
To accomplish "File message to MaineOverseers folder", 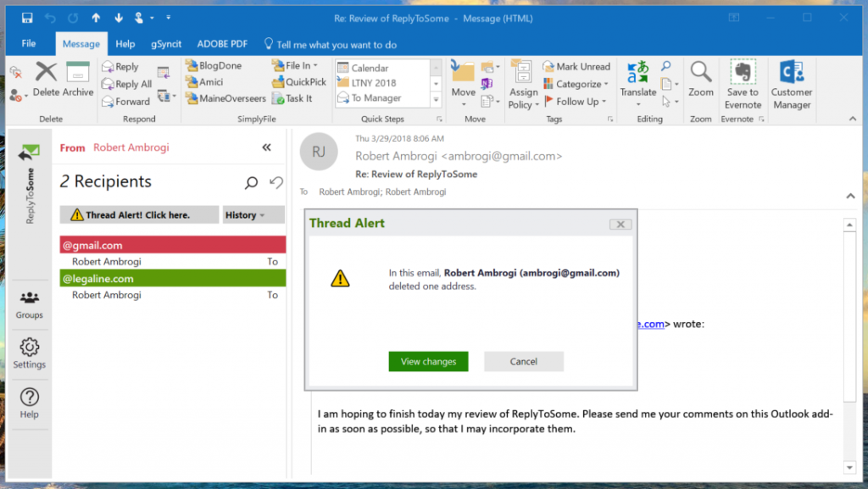I will (225, 98).
